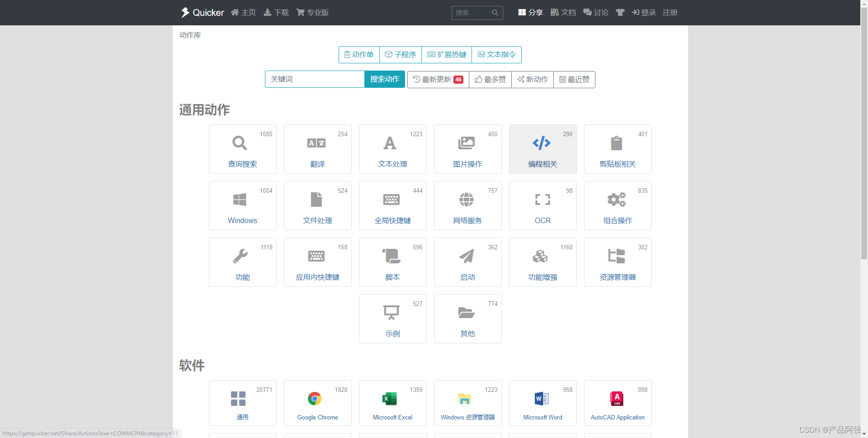The image size is (868, 438).
Task: Open the 功能增强 cubes icon
Action: point(540,256)
